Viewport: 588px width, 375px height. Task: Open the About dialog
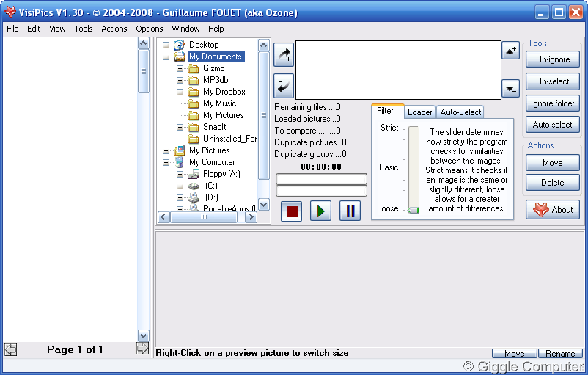tap(552, 209)
